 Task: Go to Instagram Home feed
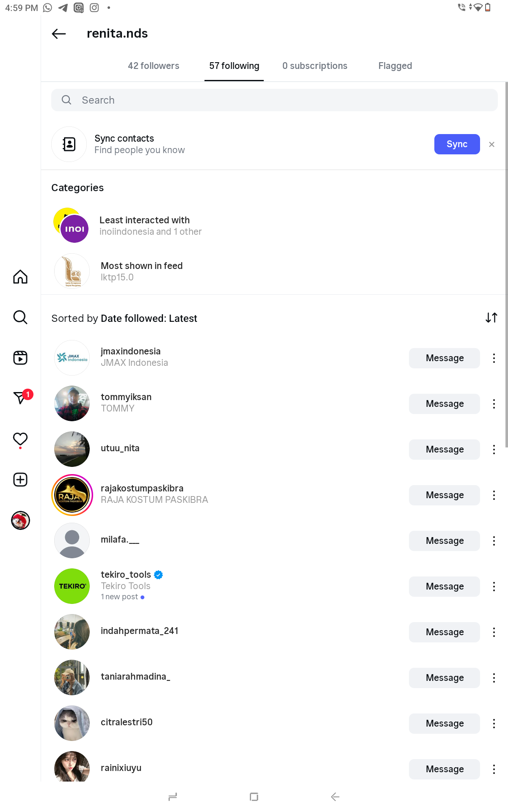pos(20,277)
